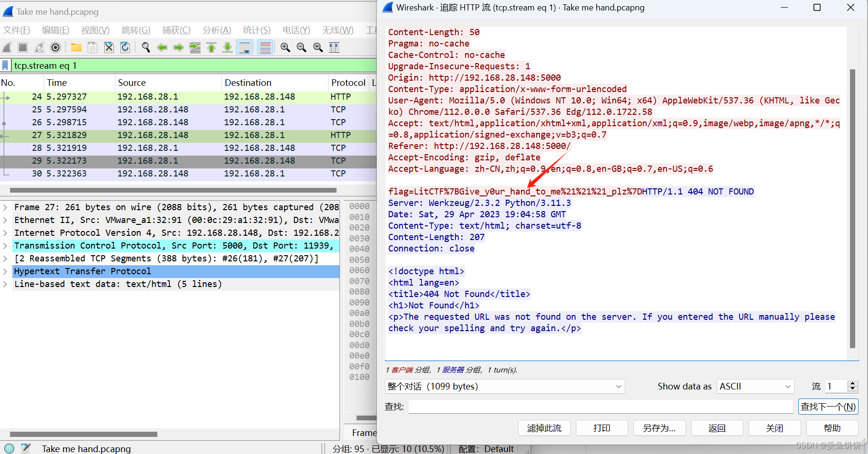The width and height of the screenshot is (868, 454).
Task: Increase stream number with the 流 stepper arrow
Action: (853, 383)
